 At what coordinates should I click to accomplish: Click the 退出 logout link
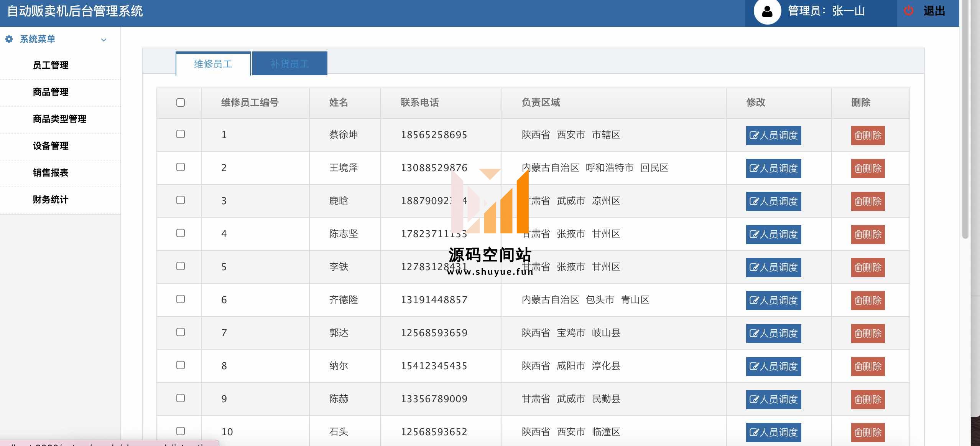click(934, 11)
